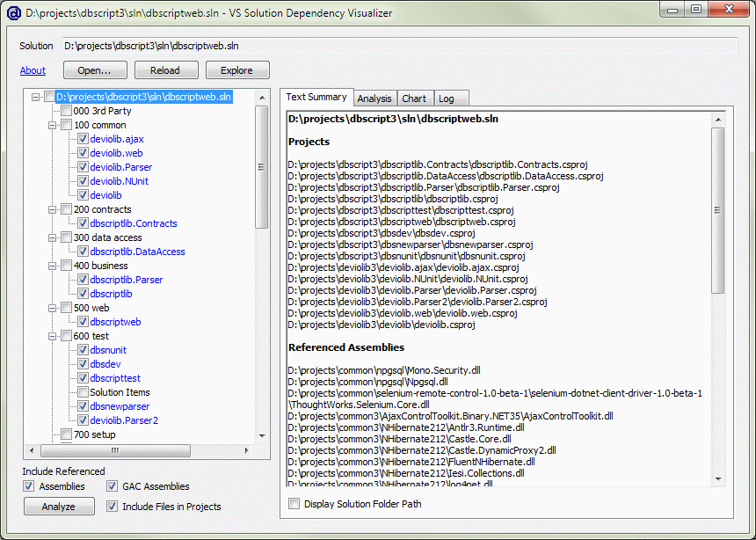Uncheck the deviolib.ajax project checkbox
The width and height of the screenshot is (756, 540).
pos(83,139)
